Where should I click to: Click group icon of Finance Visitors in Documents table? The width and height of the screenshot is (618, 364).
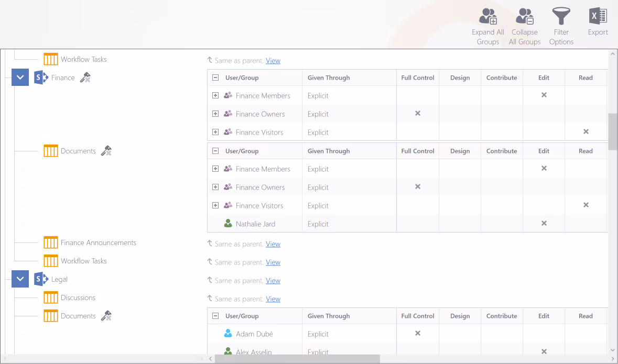pos(228,205)
